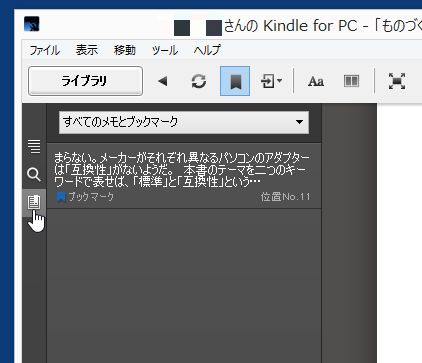The width and height of the screenshot is (422, 363).
Task: Open the go-to location dropdown icon
Action: 271,81
